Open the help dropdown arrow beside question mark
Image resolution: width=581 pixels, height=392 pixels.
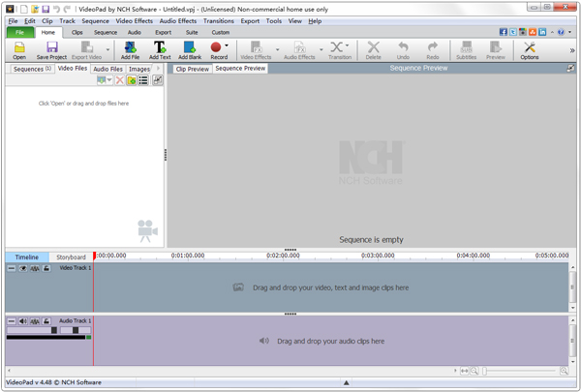pyautogui.click(x=570, y=32)
